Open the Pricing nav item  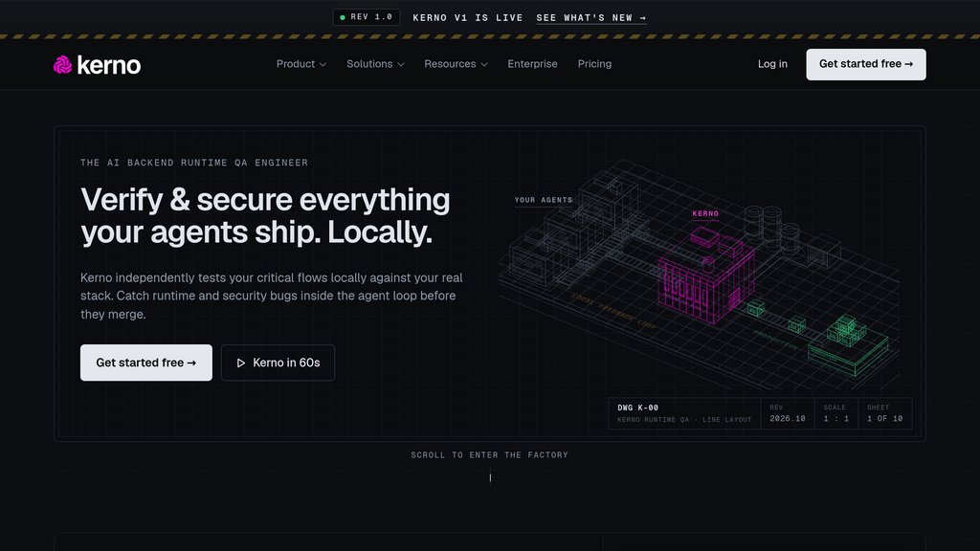coord(594,64)
